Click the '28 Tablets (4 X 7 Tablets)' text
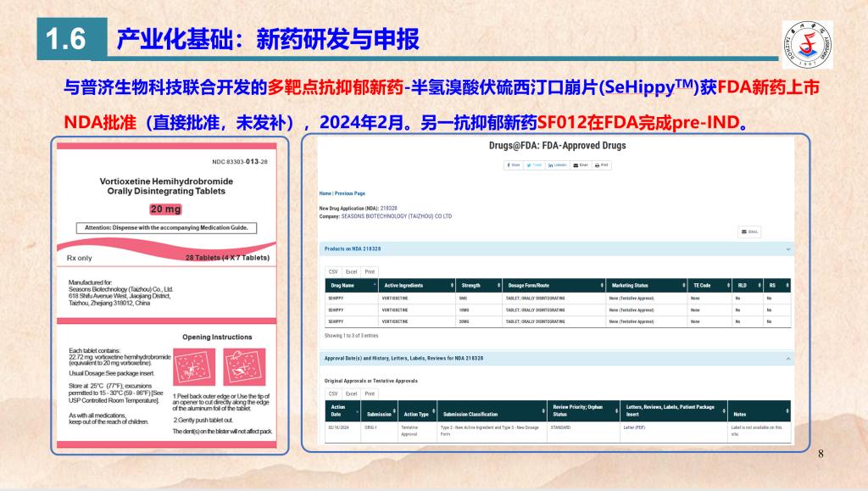The image size is (868, 491). point(227,258)
